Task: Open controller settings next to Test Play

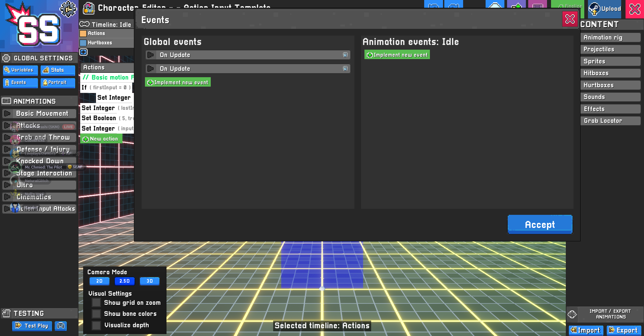Action: (x=61, y=326)
